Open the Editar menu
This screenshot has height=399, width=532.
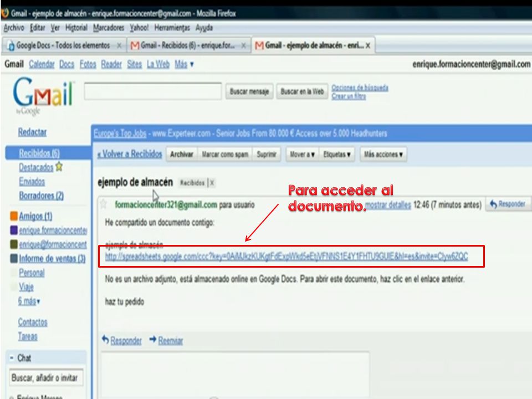(37, 28)
